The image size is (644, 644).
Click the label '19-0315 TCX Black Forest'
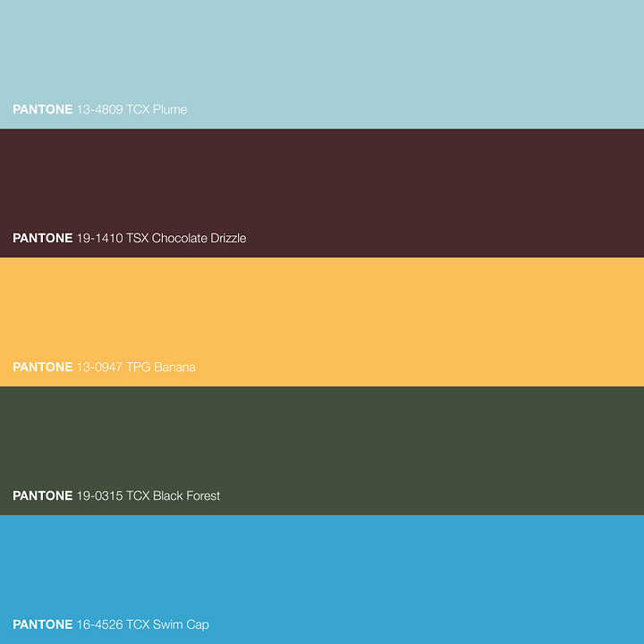click(x=148, y=496)
